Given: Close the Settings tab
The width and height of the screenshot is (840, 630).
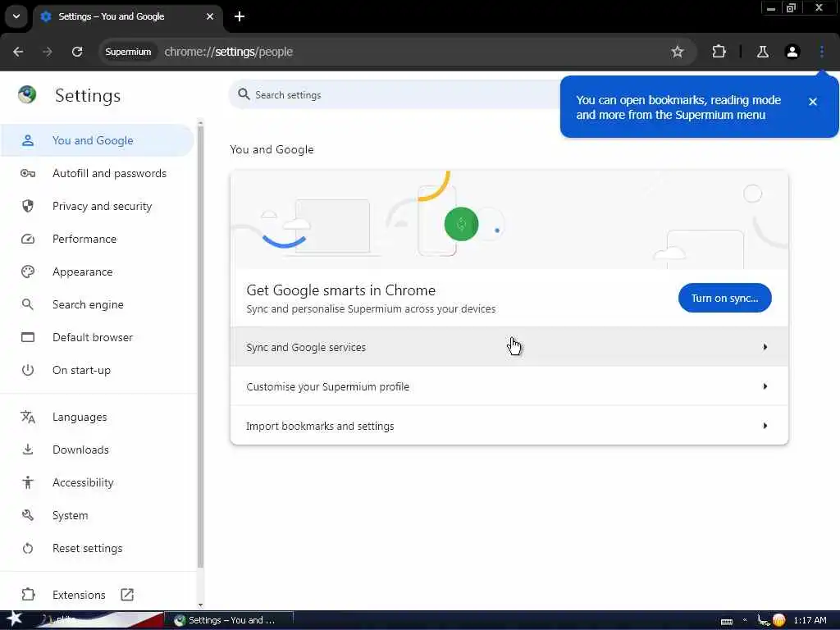Looking at the screenshot, I should point(210,16).
